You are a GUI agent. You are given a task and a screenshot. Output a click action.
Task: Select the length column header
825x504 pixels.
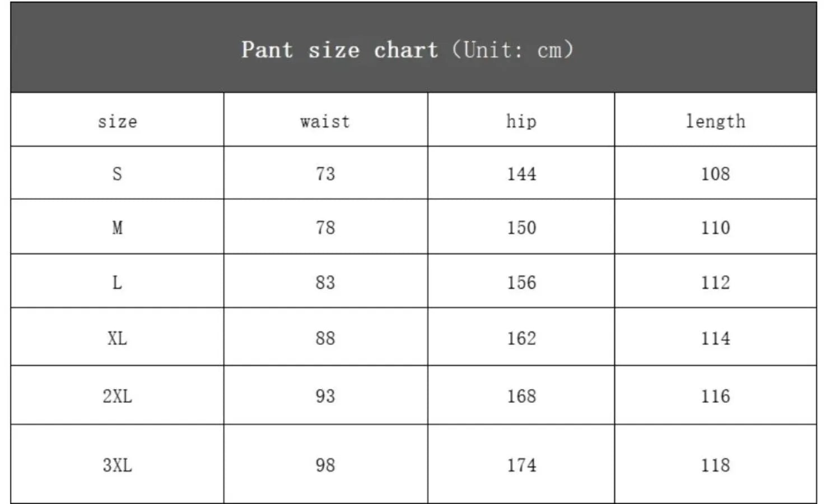715,121
